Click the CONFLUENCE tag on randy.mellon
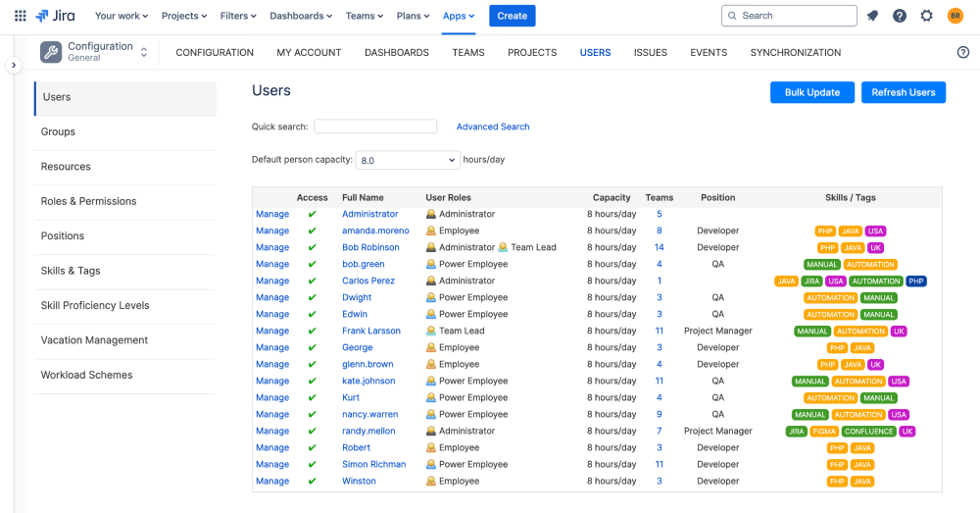 click(x=868, y=432)
